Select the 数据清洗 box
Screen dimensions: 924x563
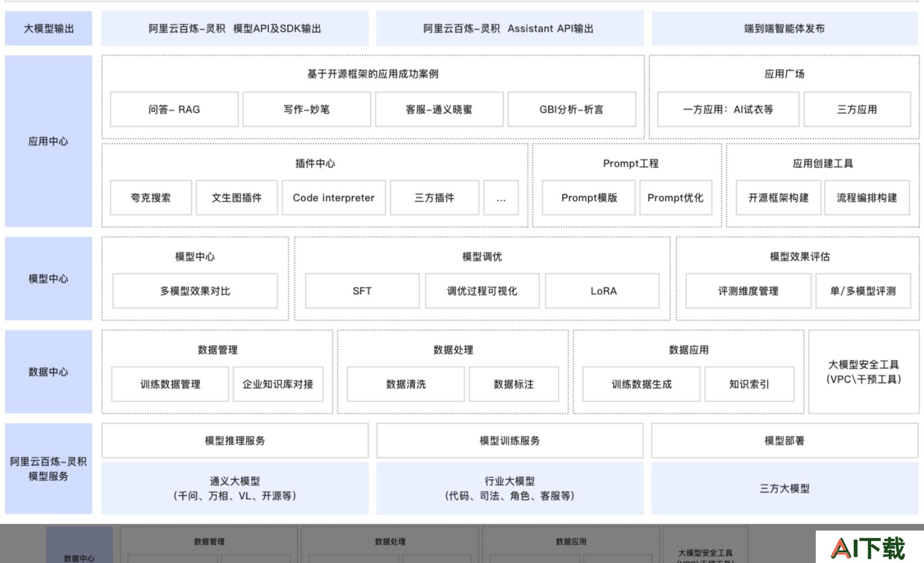[406, 384]
